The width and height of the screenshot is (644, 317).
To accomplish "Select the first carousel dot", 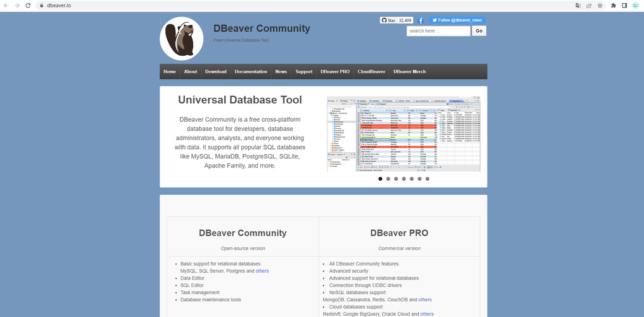I will 381,179.
